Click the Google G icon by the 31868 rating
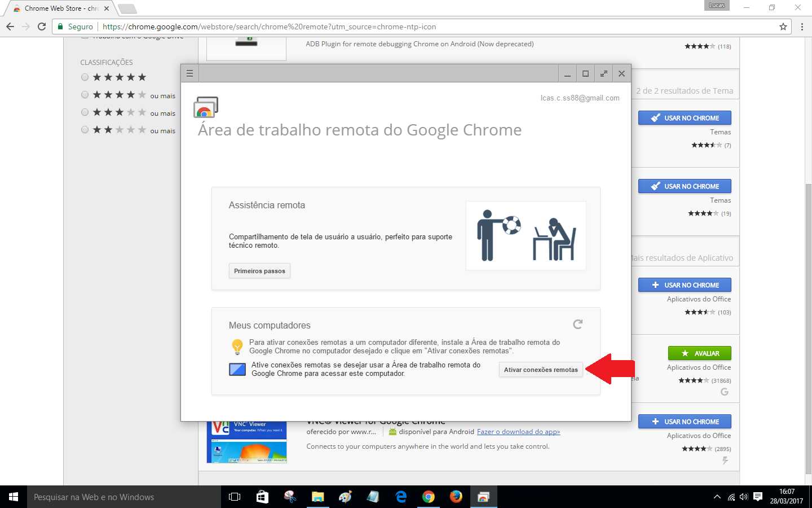 [725, 392]
